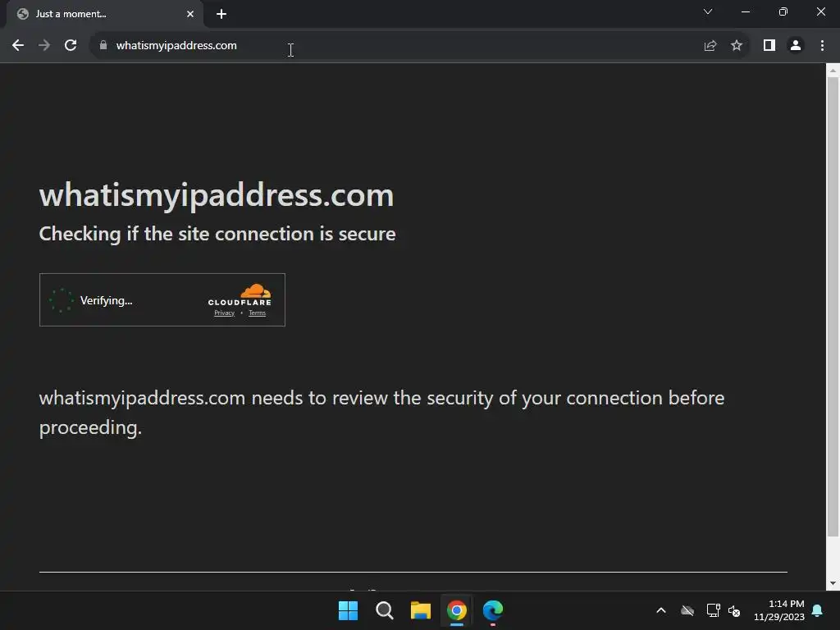840x630 pixels.
Task: Bookmark this tab with the star icon
Action: click(x=737, y=46)
